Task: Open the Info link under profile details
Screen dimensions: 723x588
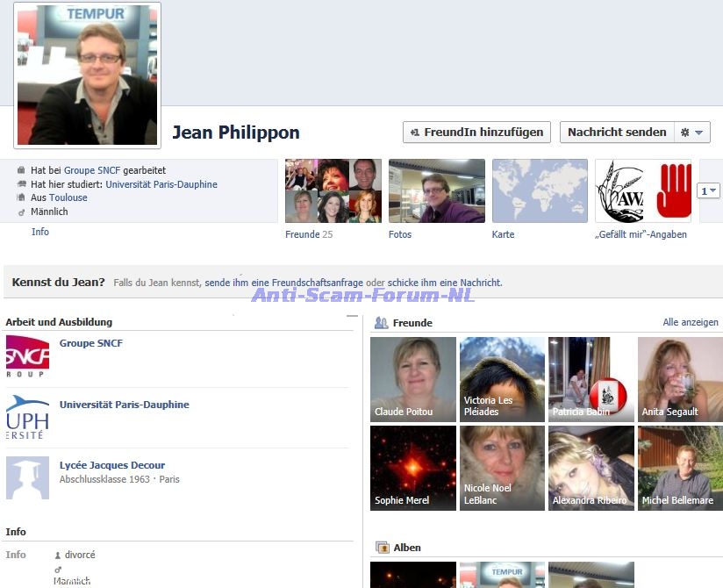Action: pyautogui.click(x=40, y=232)
